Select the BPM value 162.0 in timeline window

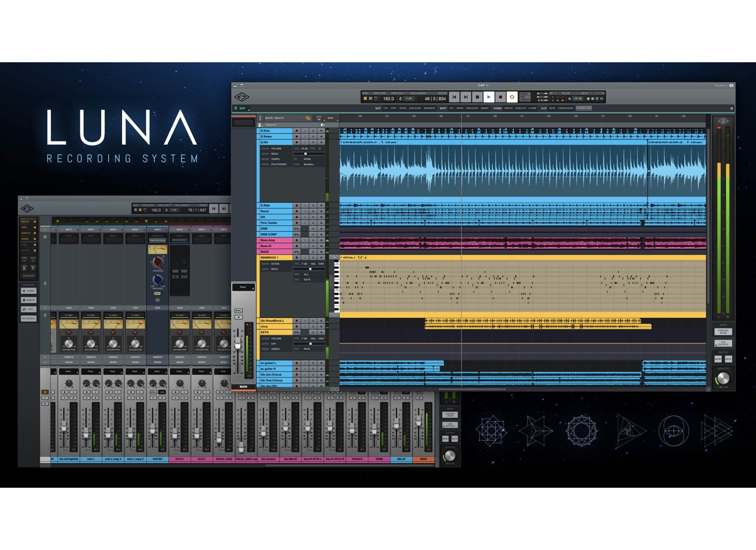coord(388,99)
